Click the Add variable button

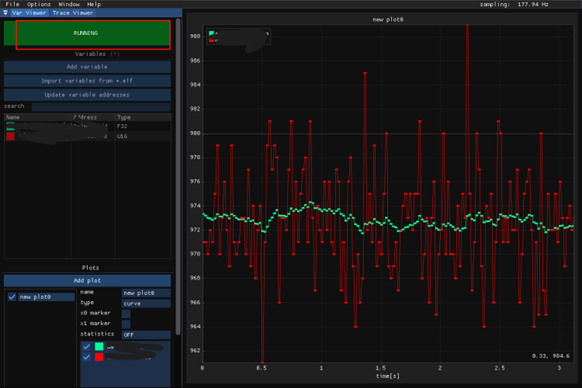tap(87, 67)
